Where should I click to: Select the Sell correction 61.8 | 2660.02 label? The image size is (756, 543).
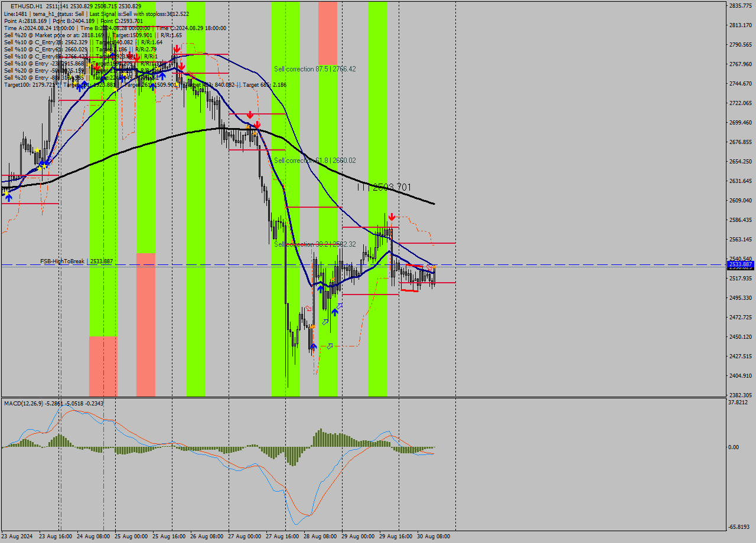pyautogui.click(x=315, y=161)
